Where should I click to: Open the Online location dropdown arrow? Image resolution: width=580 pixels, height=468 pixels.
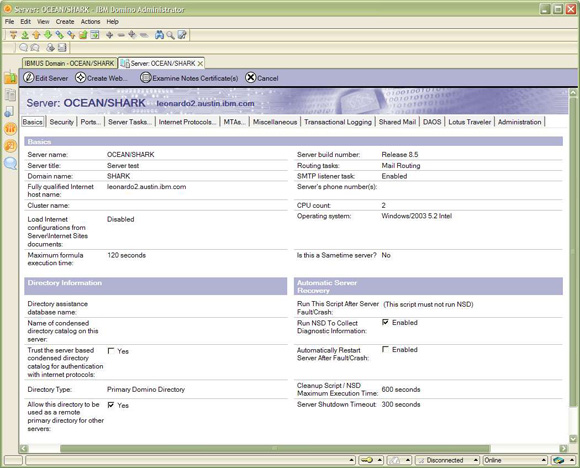[x=544, y=460]
